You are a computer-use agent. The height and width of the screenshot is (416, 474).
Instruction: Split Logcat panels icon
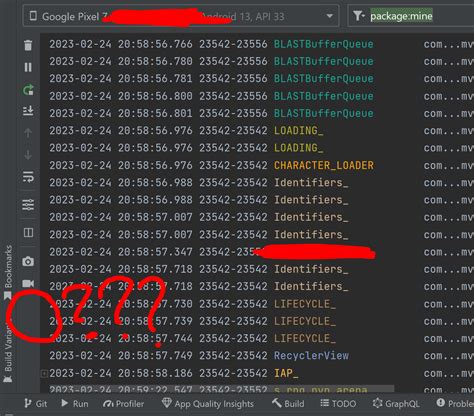click(x=28, y=232)
